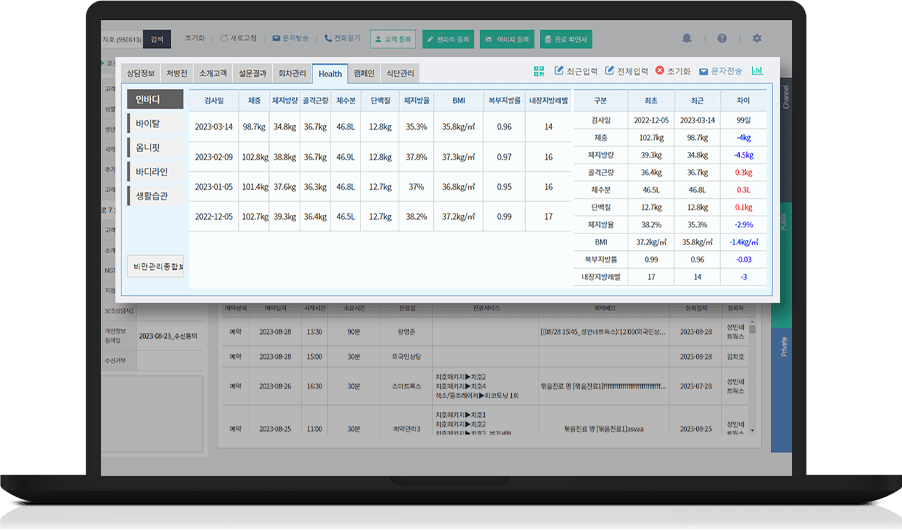This screenshot has width=902, height=531.
Task: Select the 2023-01-05 exam row date
Action: click(213, 186)
